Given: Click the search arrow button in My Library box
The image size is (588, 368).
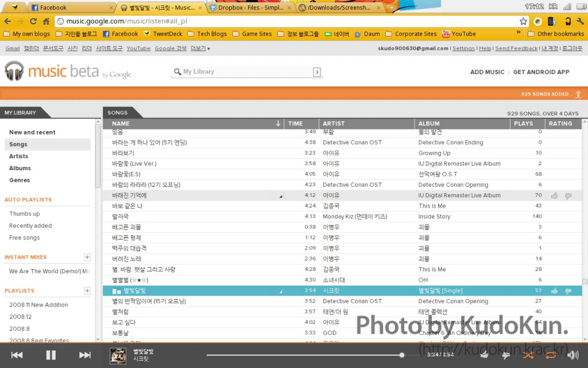Looking at the screenshot, I should [x=317, y=72].
